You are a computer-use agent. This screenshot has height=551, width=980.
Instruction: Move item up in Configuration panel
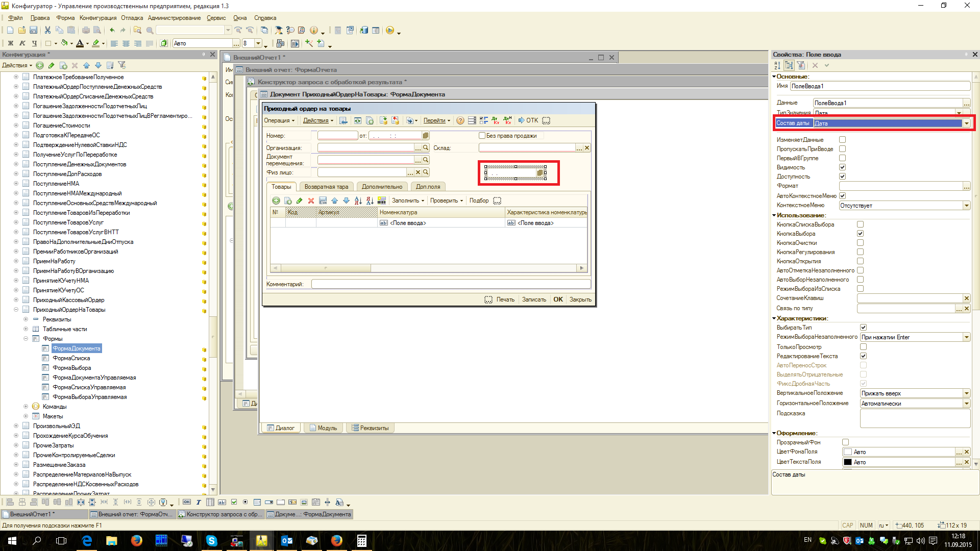point(86,65)
